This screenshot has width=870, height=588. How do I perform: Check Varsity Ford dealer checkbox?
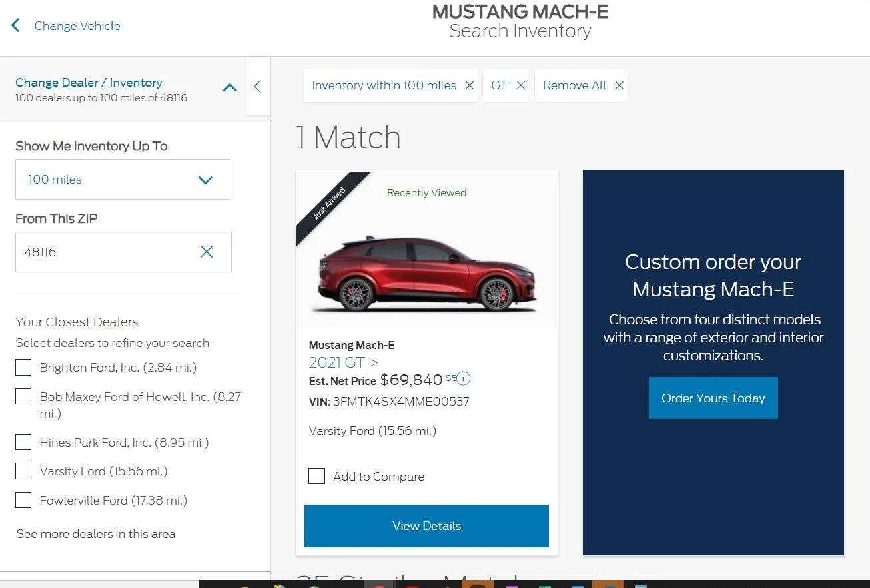(x=23, y=471)
